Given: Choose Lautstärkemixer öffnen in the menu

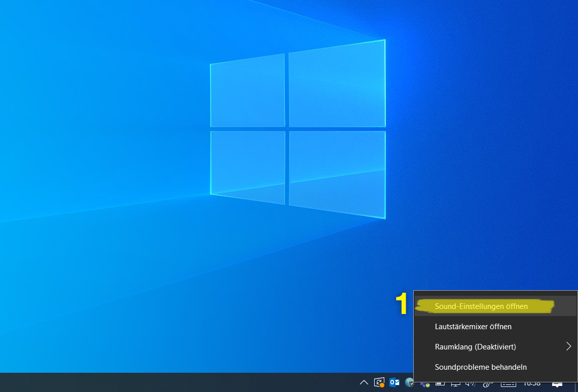Looking at the screenshot, I should (495, 327).
